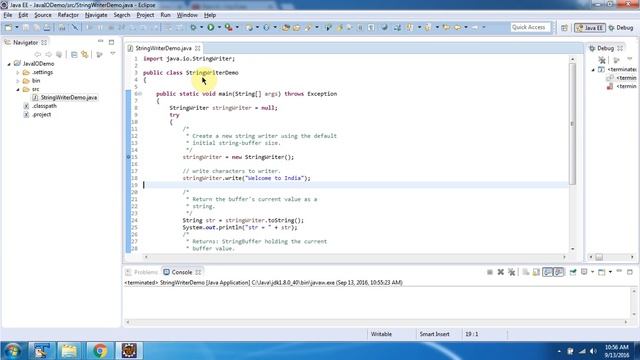
Task: Select the .classpath file
Action: [44, 106]
